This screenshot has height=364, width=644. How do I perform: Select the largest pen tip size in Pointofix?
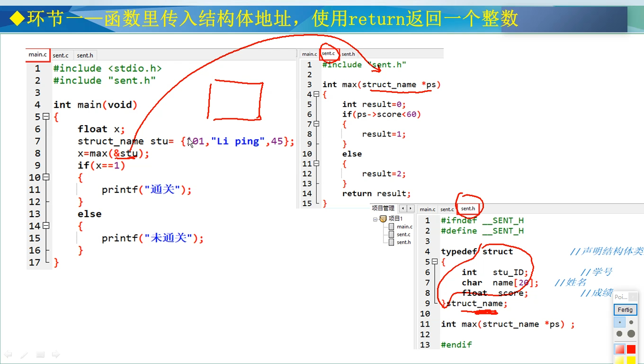[630, 334]
